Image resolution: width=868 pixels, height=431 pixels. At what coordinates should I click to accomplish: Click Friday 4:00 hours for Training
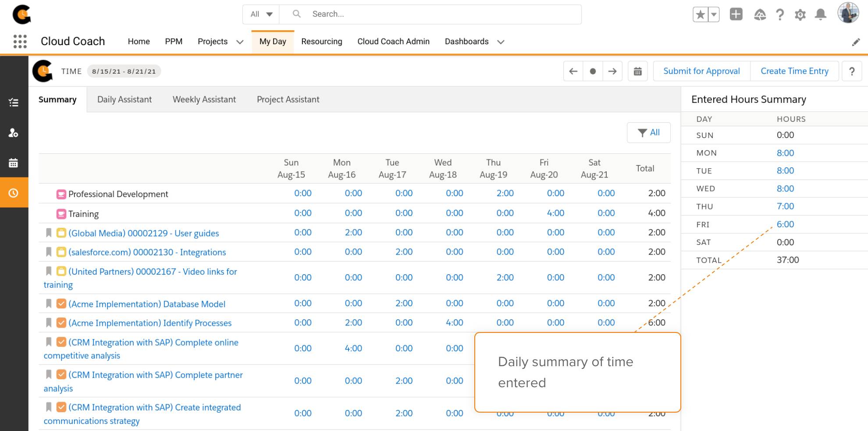pos(555,213)
